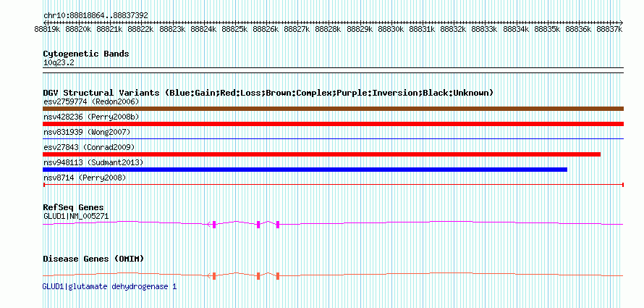Click the blue nsv948113 Sudmant2013 gain bar
The image size is (644, 308).
pos(305,170)
